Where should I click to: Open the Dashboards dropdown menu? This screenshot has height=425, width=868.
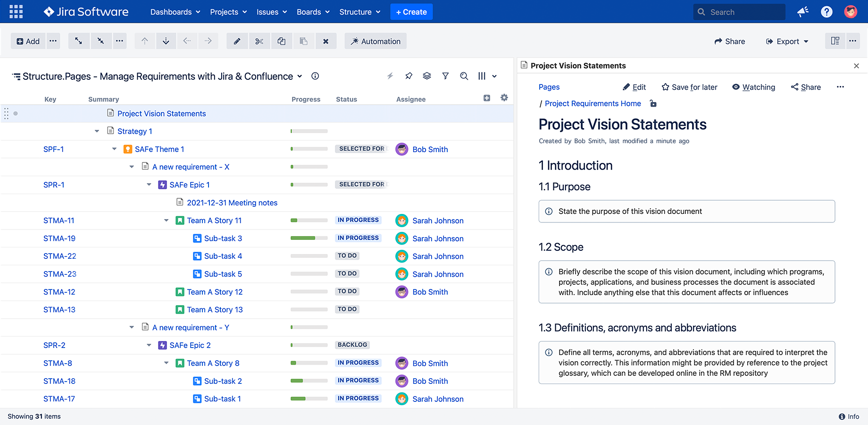pyautogui.click(x=175, y=12)
